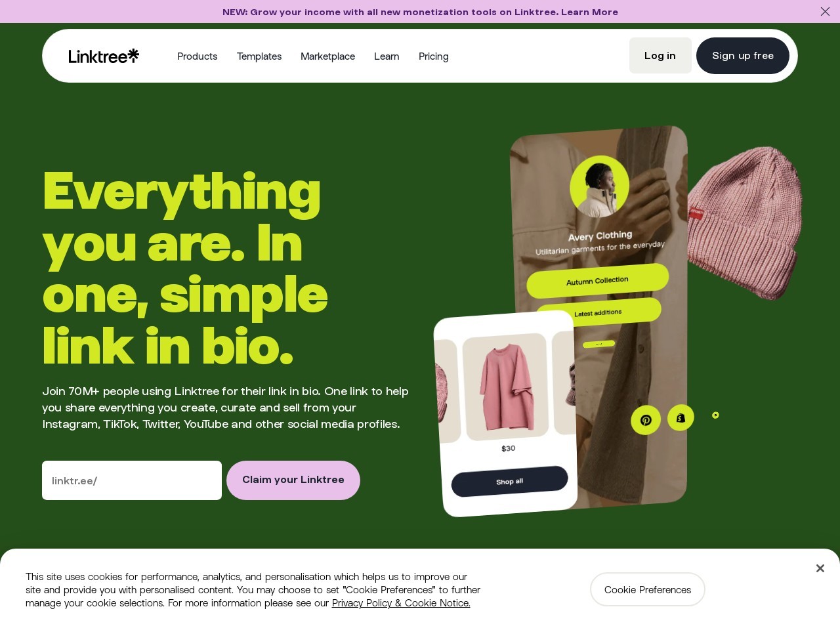Open Privacy Policy & Cookie Notice link
Image resolution: width=840 pixels, height=630 pixels.
(x=401, y=603)
